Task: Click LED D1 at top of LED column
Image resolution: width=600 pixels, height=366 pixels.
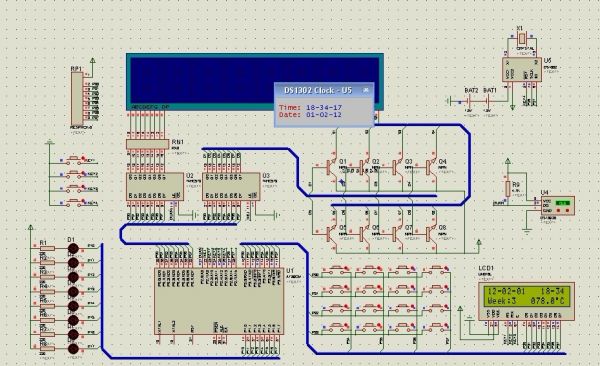Action: [x=73, y=249]
